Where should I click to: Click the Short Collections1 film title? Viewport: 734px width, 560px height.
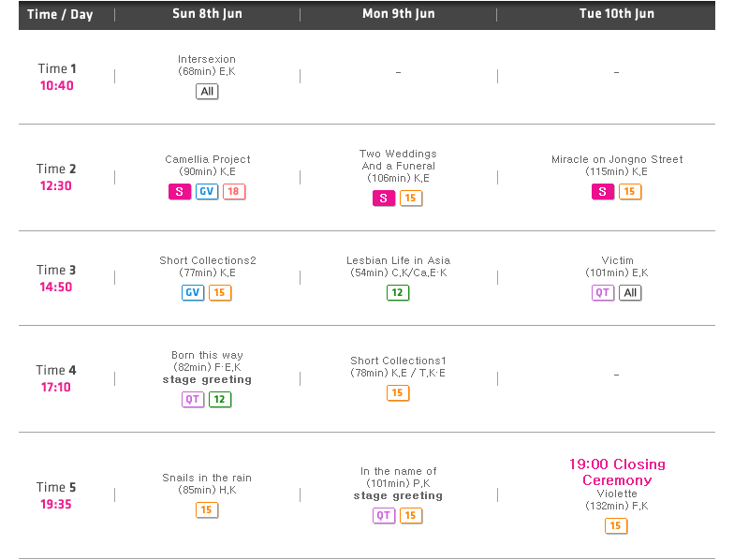(399, 361)
